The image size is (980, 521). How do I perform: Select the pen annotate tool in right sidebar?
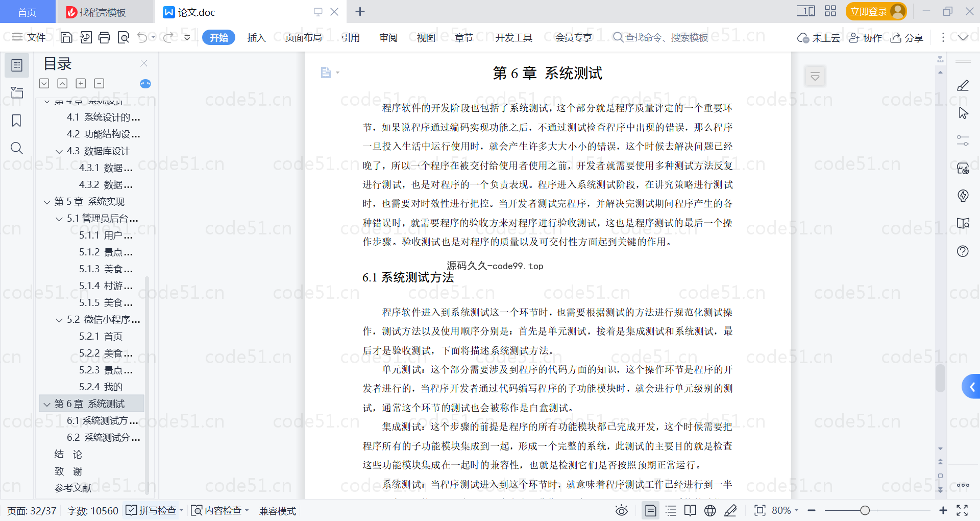pos(963,85)
